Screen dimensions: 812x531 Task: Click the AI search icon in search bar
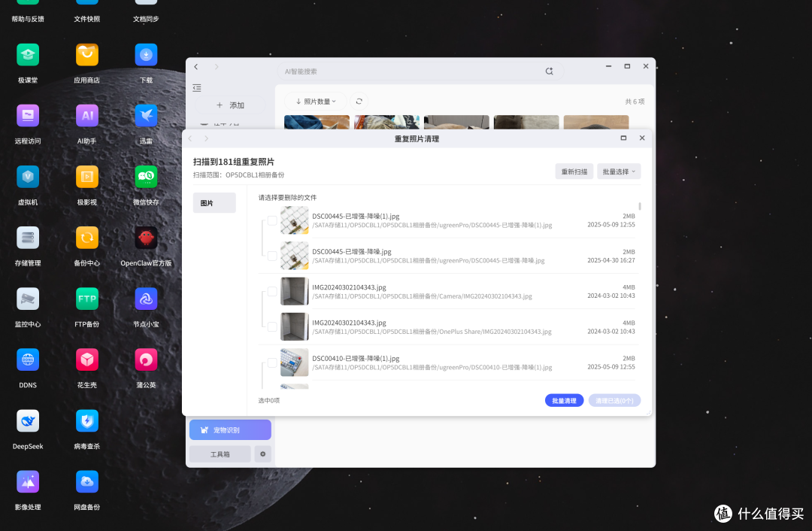(x=549, y=71)
